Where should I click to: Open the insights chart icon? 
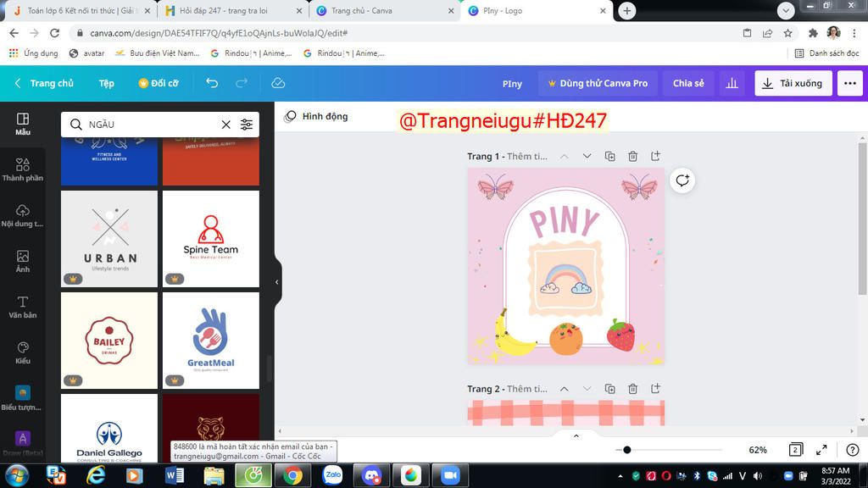tap(732, 83)
